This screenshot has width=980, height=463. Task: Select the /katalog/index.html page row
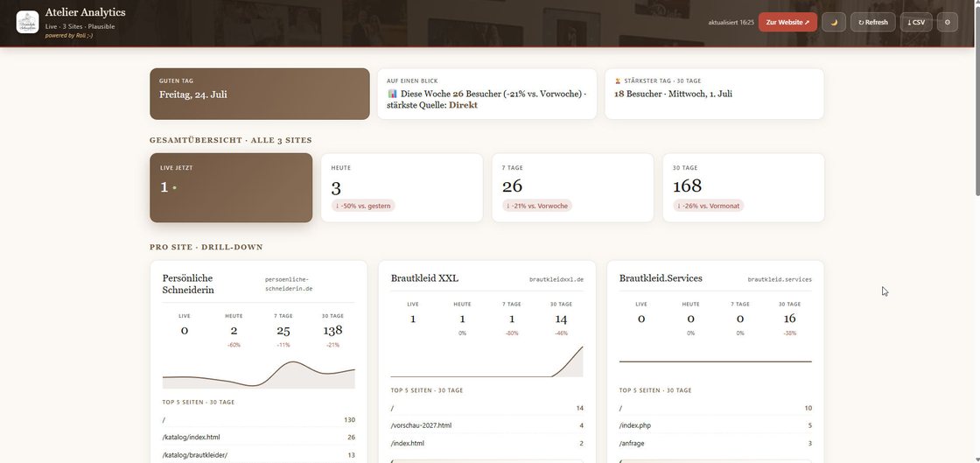259,438
